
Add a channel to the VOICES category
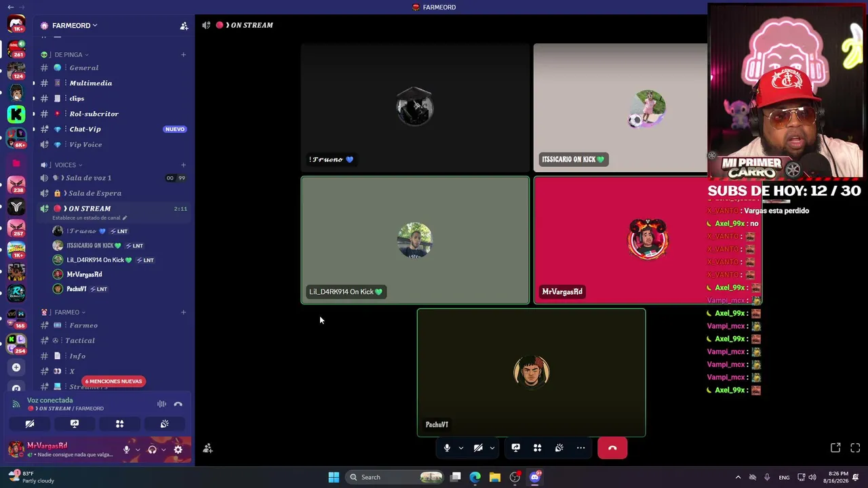click(x=183, y=165)
